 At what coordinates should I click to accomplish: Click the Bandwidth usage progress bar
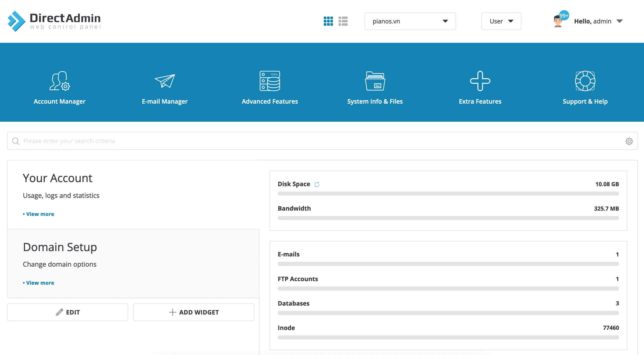tap(448, 218)
